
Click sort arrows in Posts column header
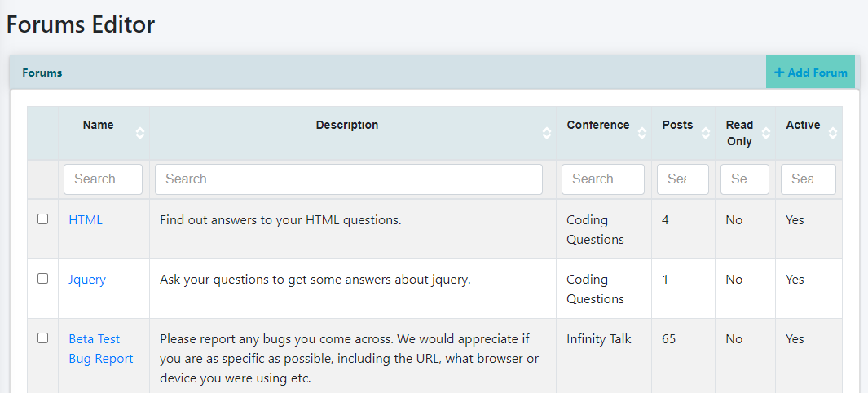coord(706,133)
